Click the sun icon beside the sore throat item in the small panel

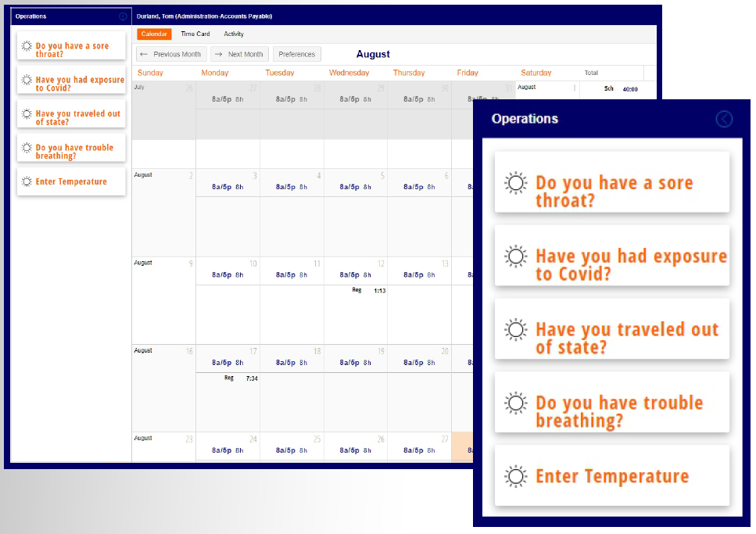pyautogui.click(x=27, y=46)
